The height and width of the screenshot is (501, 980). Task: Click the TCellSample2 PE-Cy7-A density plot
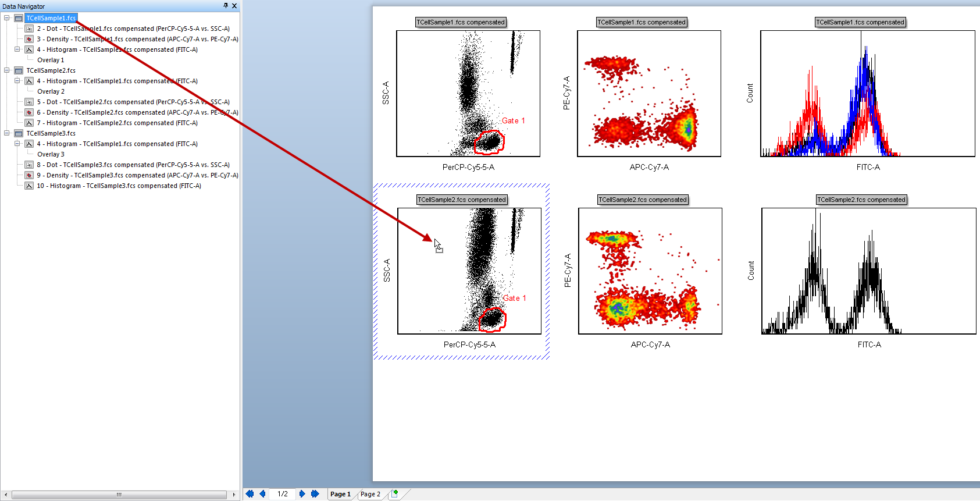click(x=650, y=271)
